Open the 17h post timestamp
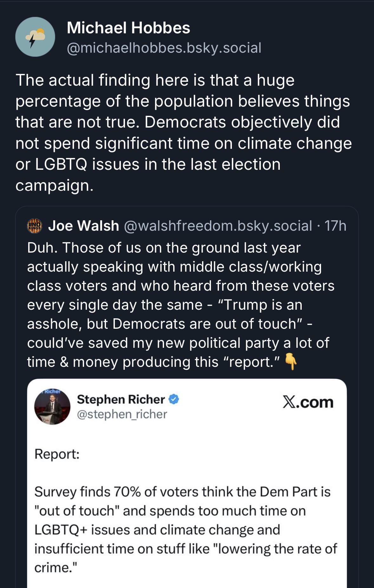 [x=335, y=226]
